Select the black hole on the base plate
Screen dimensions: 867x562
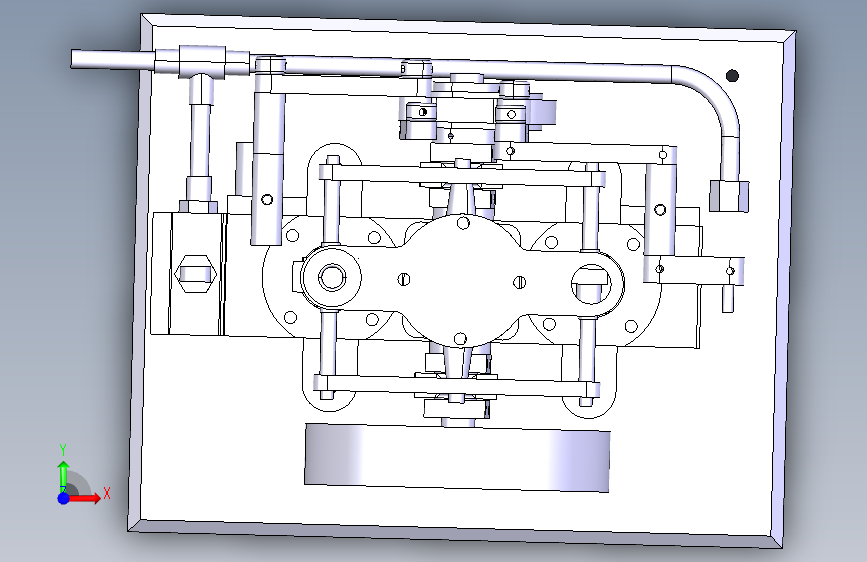click(732, 76)
